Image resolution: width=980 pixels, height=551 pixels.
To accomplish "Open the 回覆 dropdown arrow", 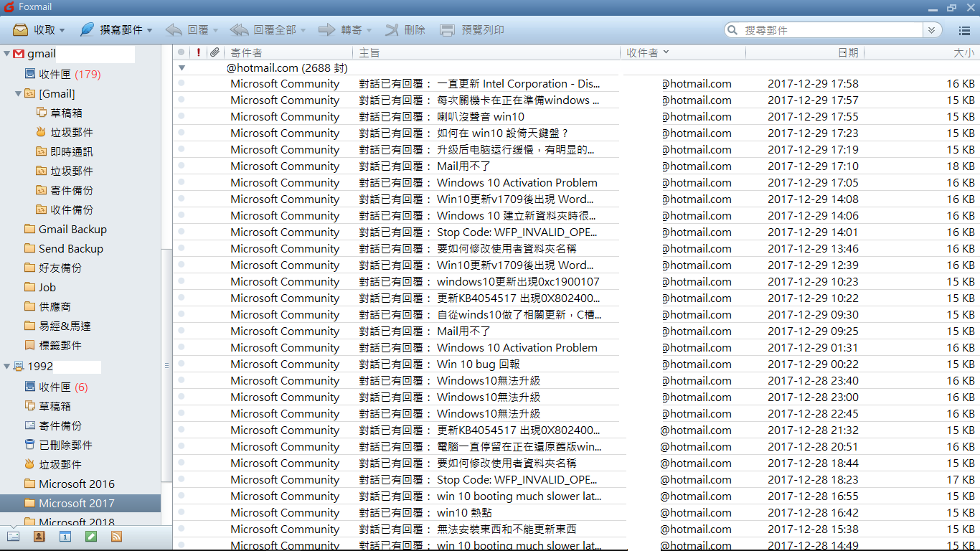I will (x=216, y=31).
